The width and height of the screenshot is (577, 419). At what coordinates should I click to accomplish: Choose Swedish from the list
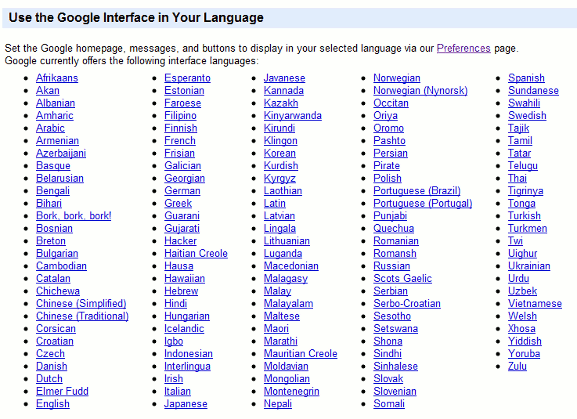(x=527, y=116)
